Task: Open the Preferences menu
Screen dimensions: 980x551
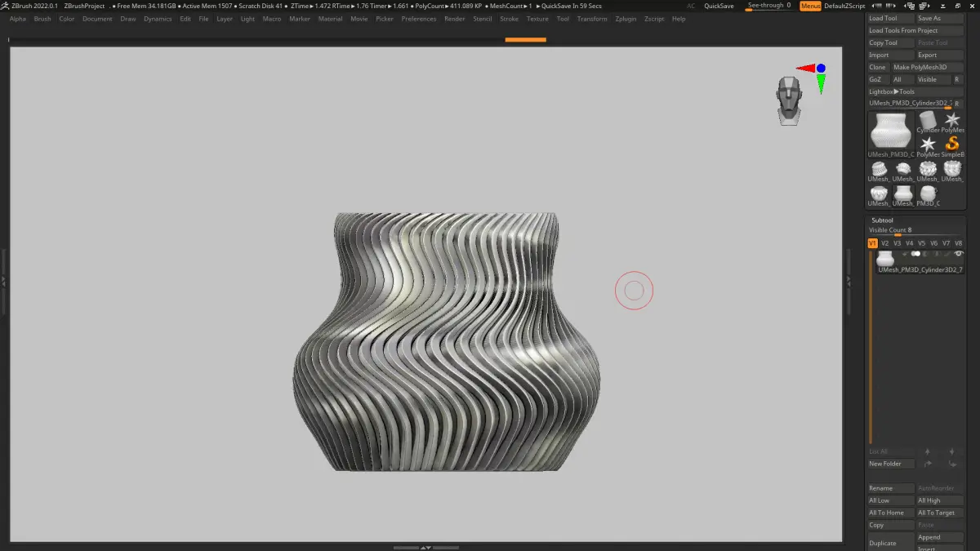Action: pos(419,19)
